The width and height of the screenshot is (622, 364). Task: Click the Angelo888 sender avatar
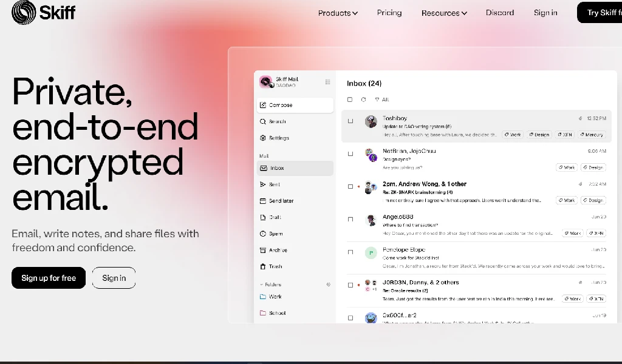[x=371, y=220]
